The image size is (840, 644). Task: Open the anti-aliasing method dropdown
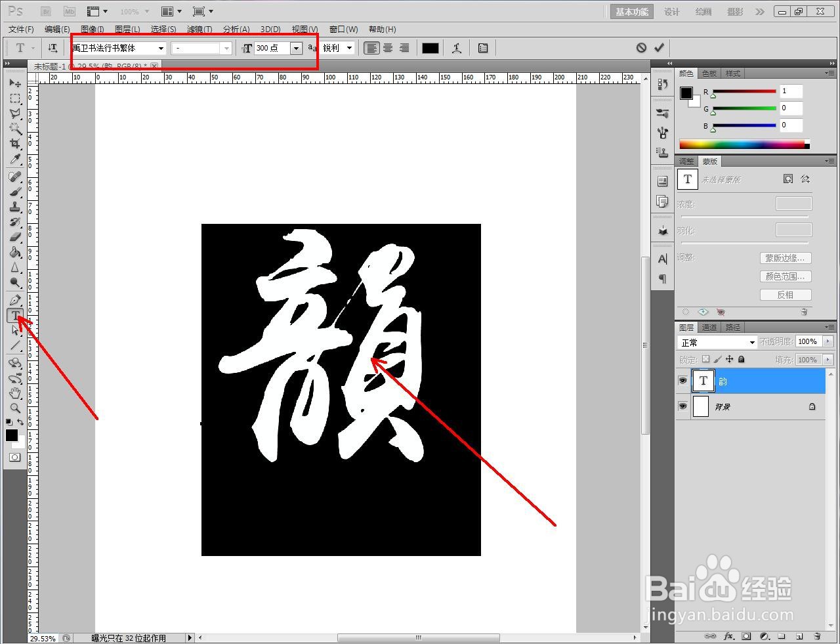(x=348, y=47)
